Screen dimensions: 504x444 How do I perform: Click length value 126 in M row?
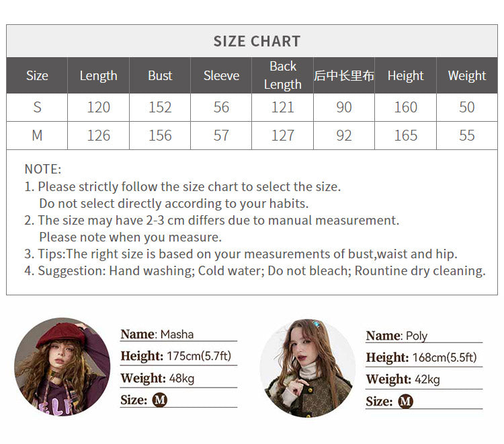pos(98,135)
